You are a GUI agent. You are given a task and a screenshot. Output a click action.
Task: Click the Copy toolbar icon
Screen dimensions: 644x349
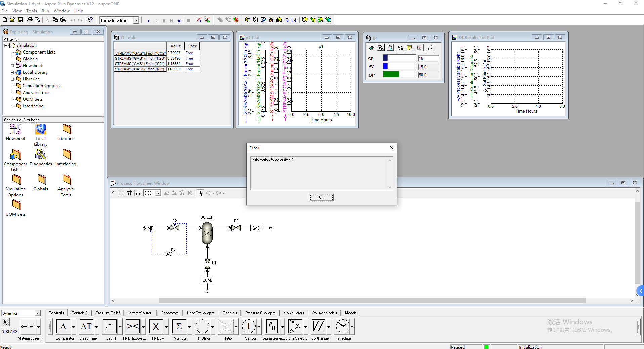tap(55, 20)
